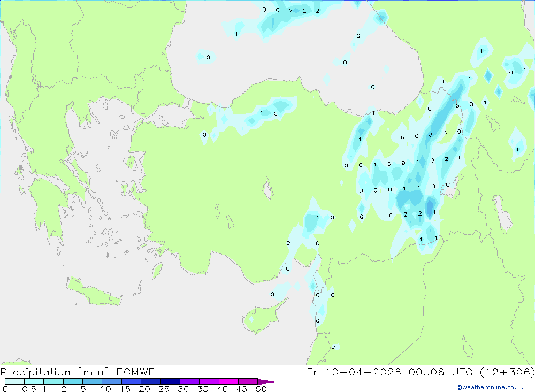535x392 pixels.
Task: Click the '30' legend scale label
Action: coord(184,389)
